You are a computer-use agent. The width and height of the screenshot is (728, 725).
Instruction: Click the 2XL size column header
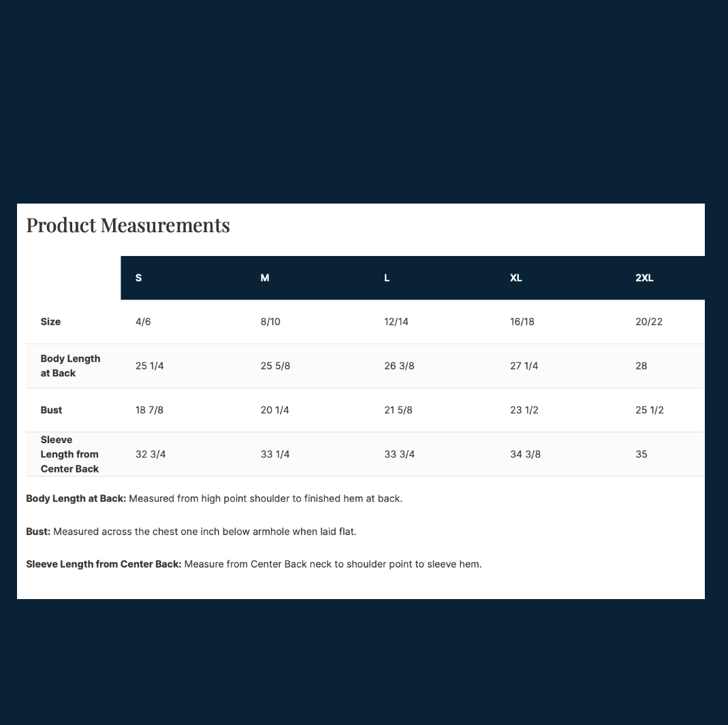[644, 278]
